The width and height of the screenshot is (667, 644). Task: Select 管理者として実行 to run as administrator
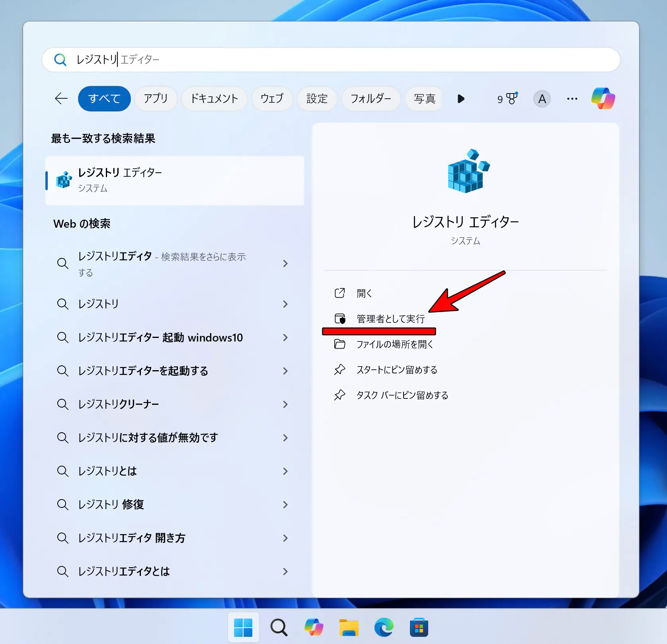390,318
